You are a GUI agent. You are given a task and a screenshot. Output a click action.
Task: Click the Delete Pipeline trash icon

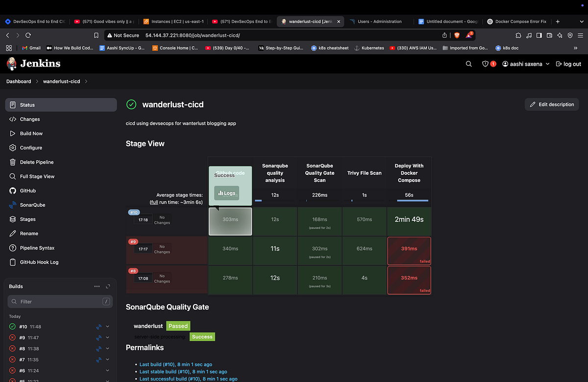pyautogui.click(x=13, y=162)
